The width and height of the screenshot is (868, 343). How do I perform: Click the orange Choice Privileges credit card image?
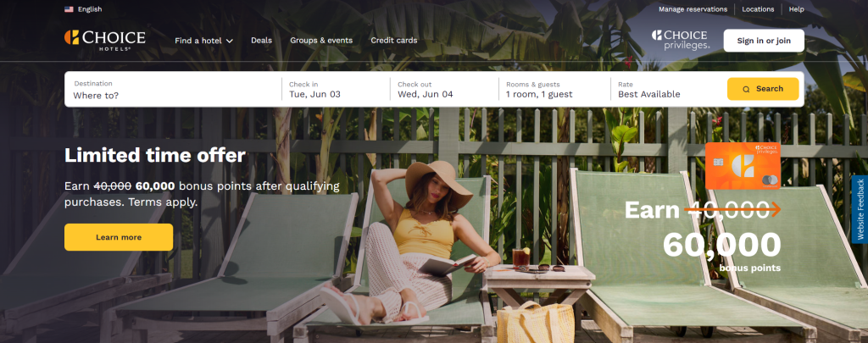coord(743,166)
